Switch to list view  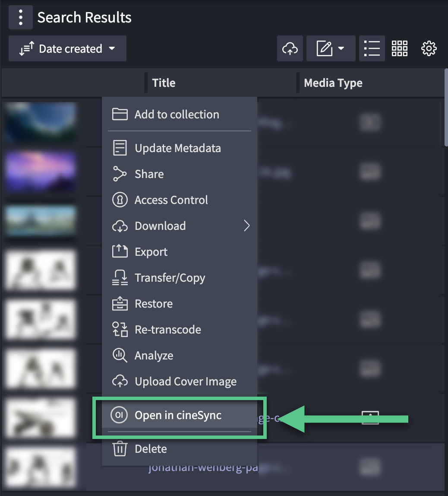click(x=372, y=48)
